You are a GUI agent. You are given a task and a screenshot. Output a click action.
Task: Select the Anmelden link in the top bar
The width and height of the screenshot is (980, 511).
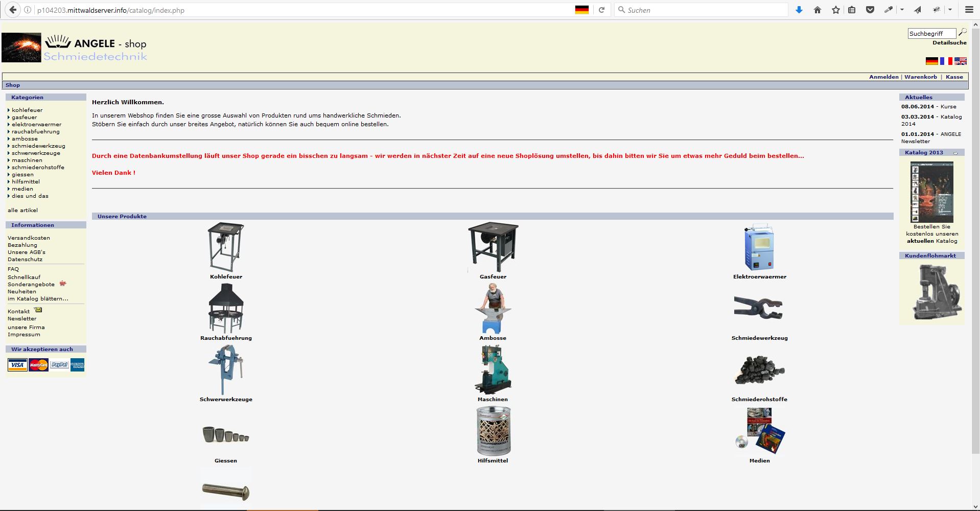883,77
